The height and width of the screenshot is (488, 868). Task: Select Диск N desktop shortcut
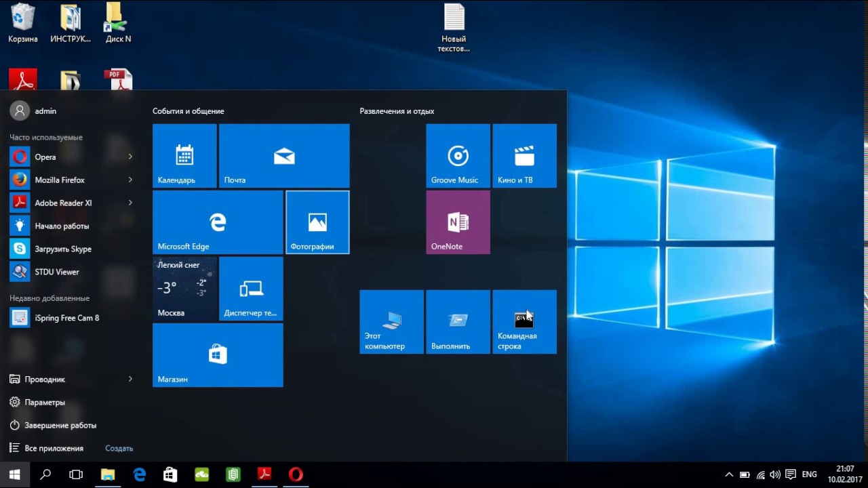pos(118,24)
